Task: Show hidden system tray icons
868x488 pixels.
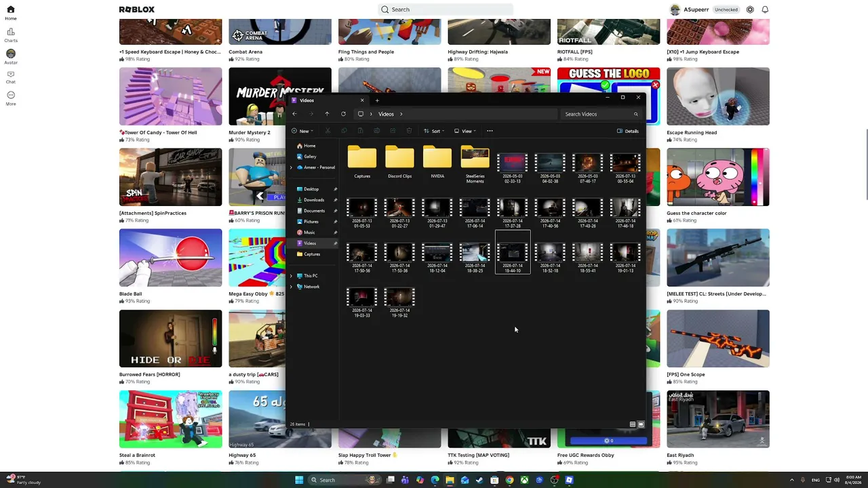Action: (792, 480)
